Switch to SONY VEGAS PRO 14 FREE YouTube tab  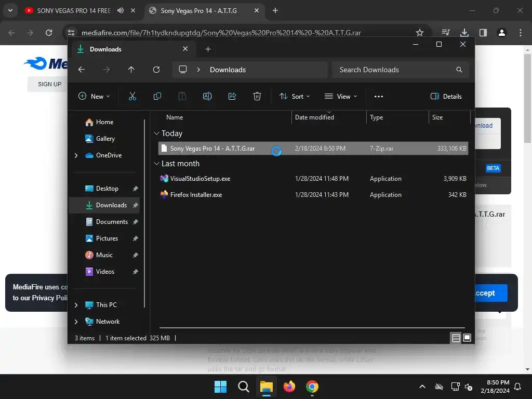[74, 10]
